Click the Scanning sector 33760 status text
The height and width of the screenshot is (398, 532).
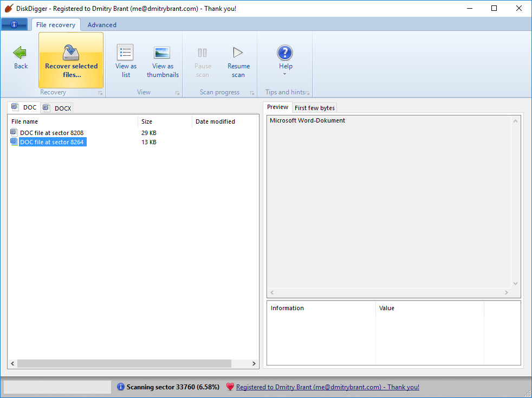[x=173, y=387]
